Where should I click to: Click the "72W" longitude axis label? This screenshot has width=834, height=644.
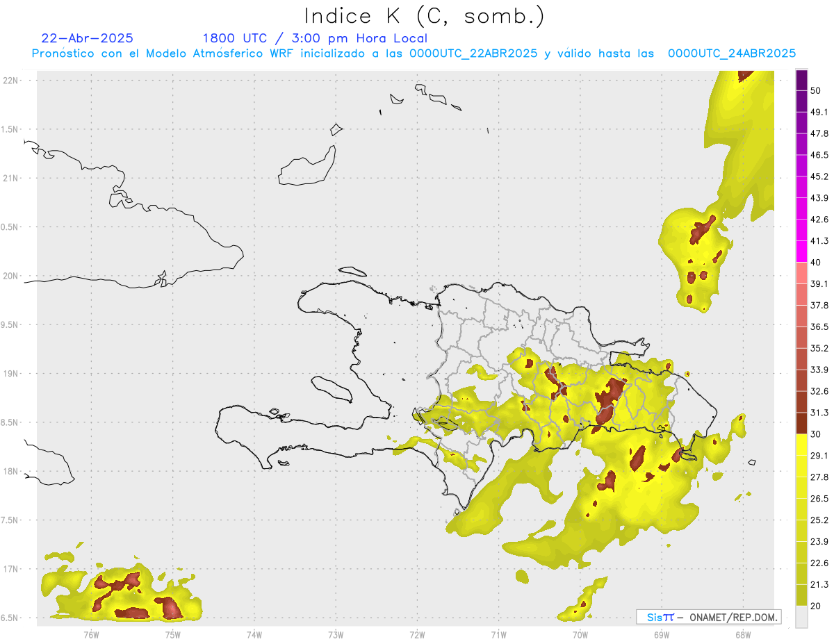(417, 634)
